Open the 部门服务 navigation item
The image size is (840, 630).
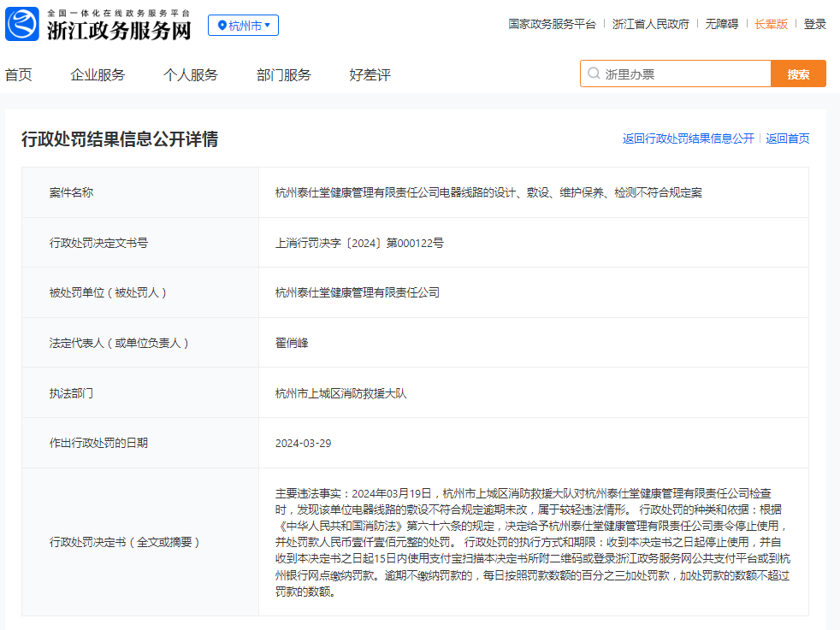[284, 75]
